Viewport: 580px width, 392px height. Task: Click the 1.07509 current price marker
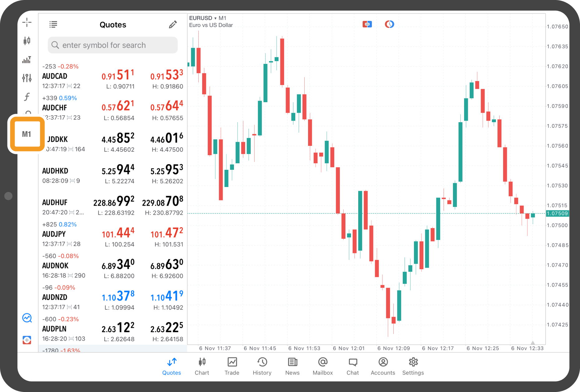(x=557, y=213)
